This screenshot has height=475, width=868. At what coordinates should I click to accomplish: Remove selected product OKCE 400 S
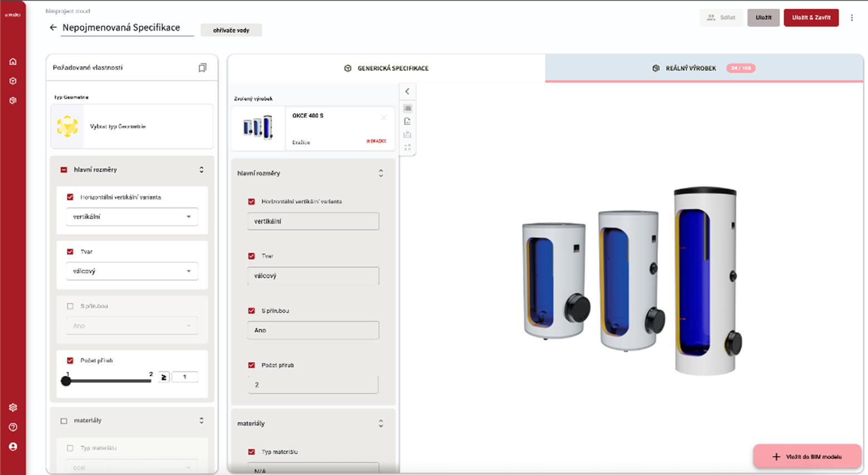pos(383,118)
